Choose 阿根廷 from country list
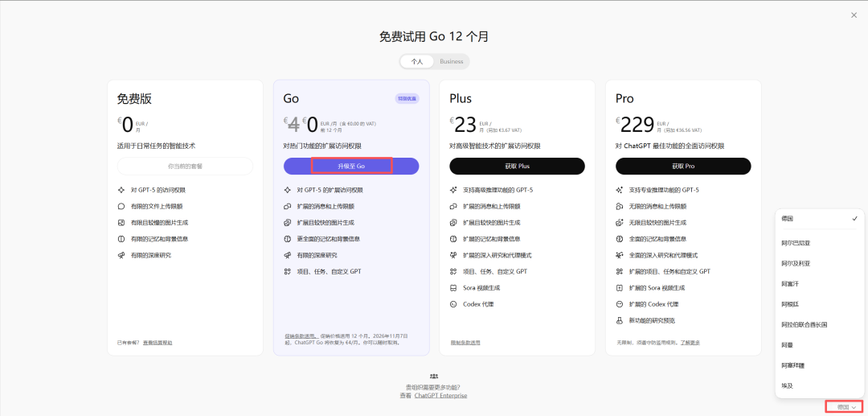Screen dimensions: 868x416 (819, 304)
